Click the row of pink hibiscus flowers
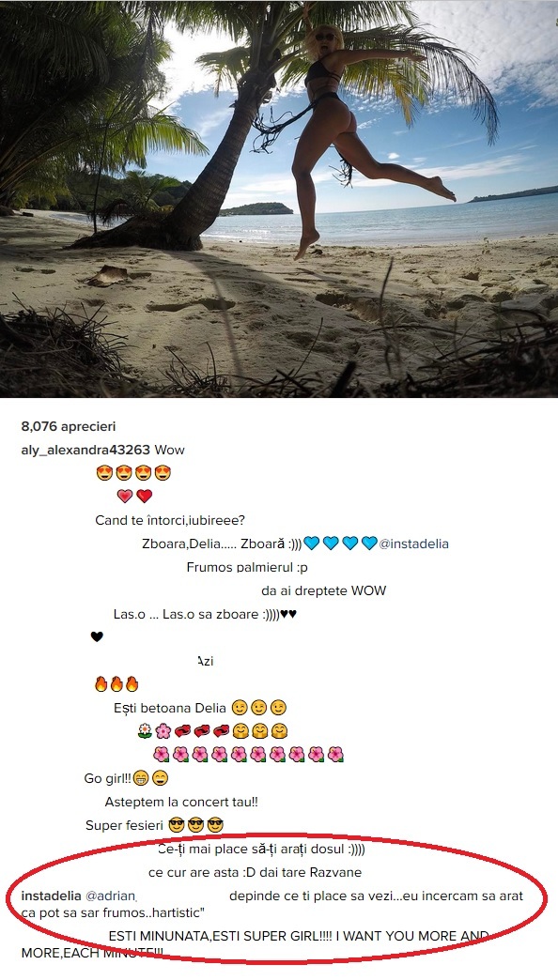Screen dimensions: 558x980 click(x=248, y=755)
